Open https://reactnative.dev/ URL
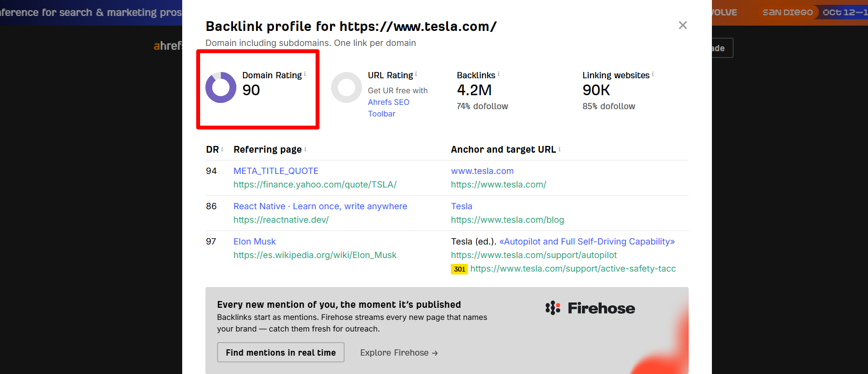 [281, 220]
